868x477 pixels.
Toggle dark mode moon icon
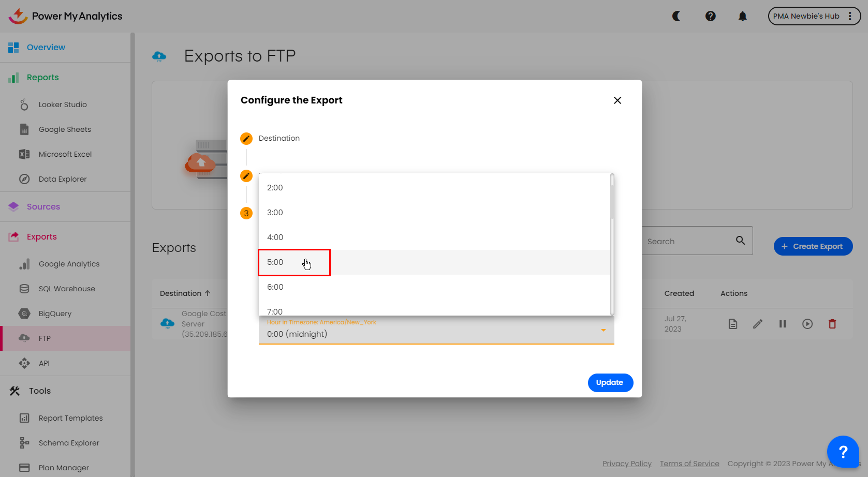point(676,16)
